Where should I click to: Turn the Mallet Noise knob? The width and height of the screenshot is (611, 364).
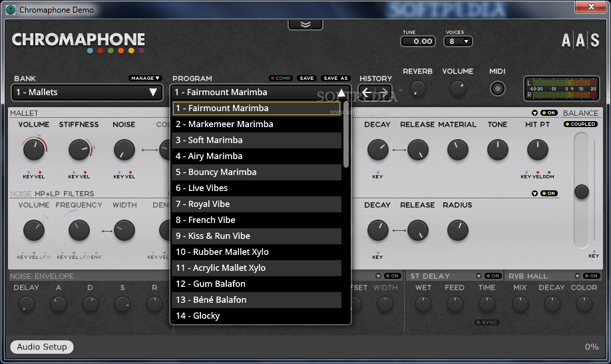pyautogui.click(x=124, y=150)
